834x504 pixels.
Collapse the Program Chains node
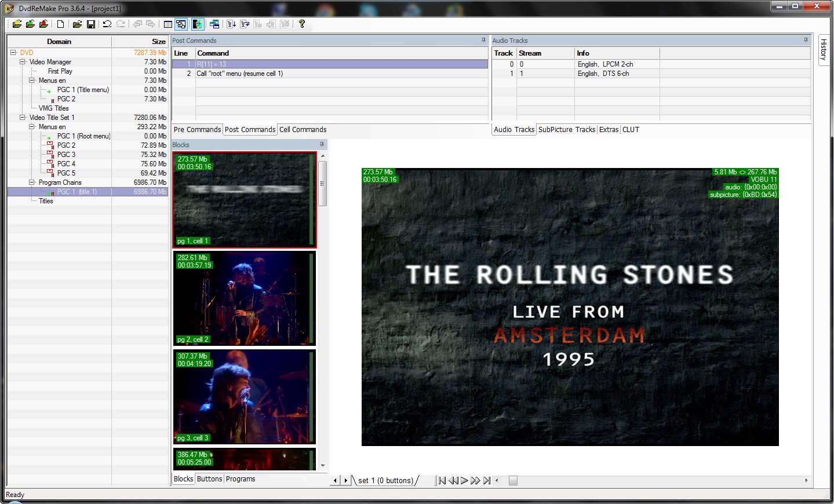pyautogui.click(x=32, y=182)
